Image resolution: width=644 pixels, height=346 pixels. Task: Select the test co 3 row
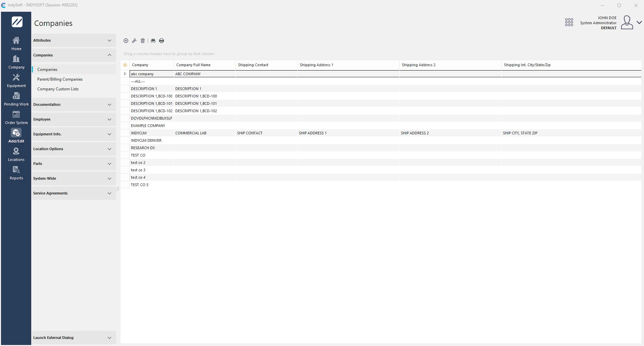[x=385, y=170]
